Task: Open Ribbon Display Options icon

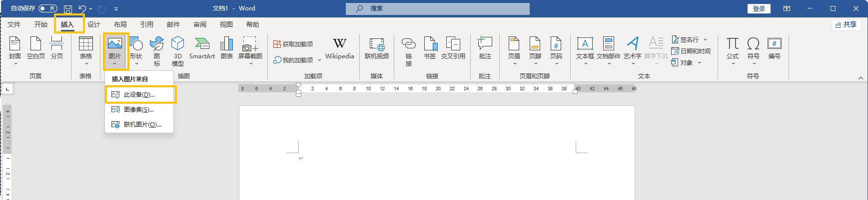Action: pos(787,8)
